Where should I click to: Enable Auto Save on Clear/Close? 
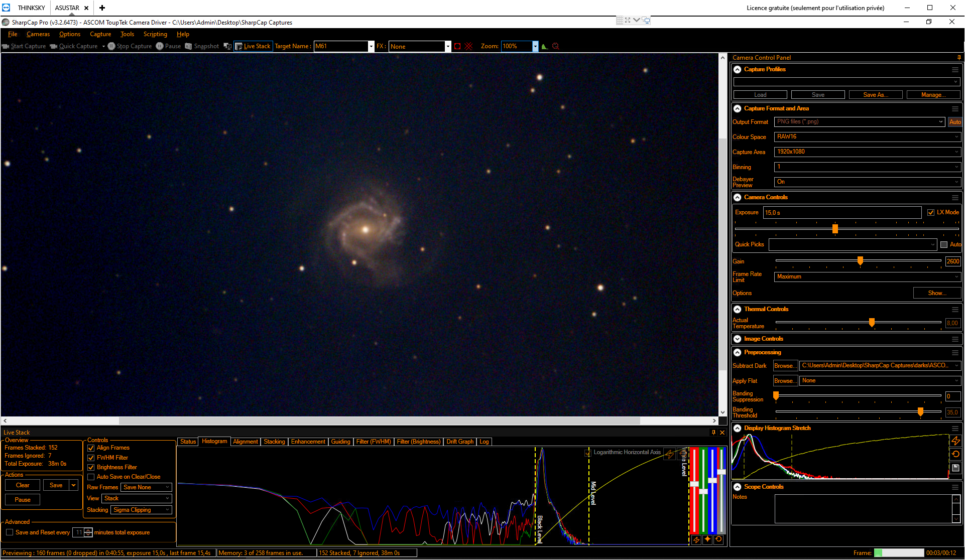coord(91,477)
